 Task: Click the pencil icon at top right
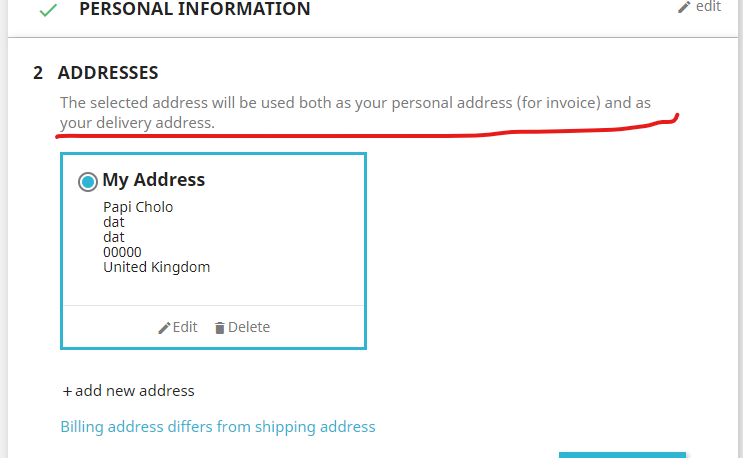point(684,7)
